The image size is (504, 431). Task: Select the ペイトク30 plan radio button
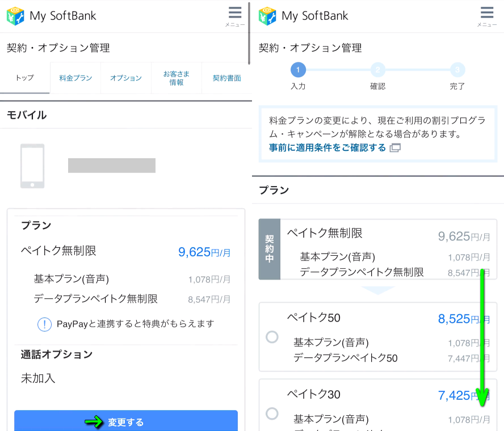tap(272, 413)
